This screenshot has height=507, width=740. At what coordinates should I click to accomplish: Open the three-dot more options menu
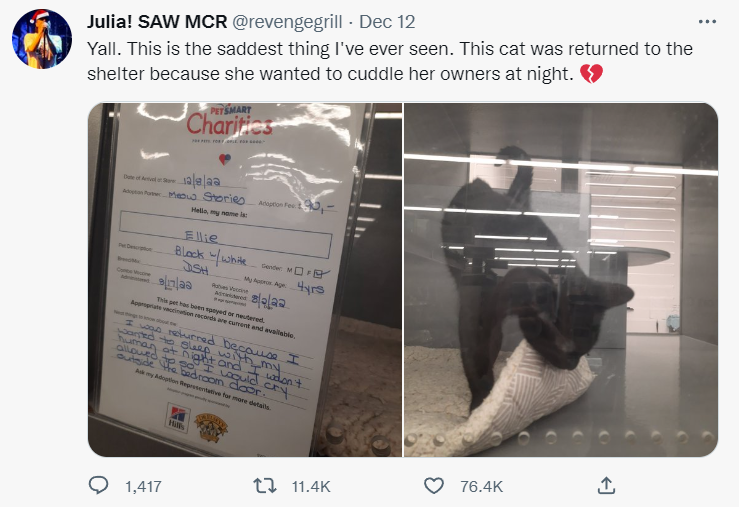(x=707, y=22)
